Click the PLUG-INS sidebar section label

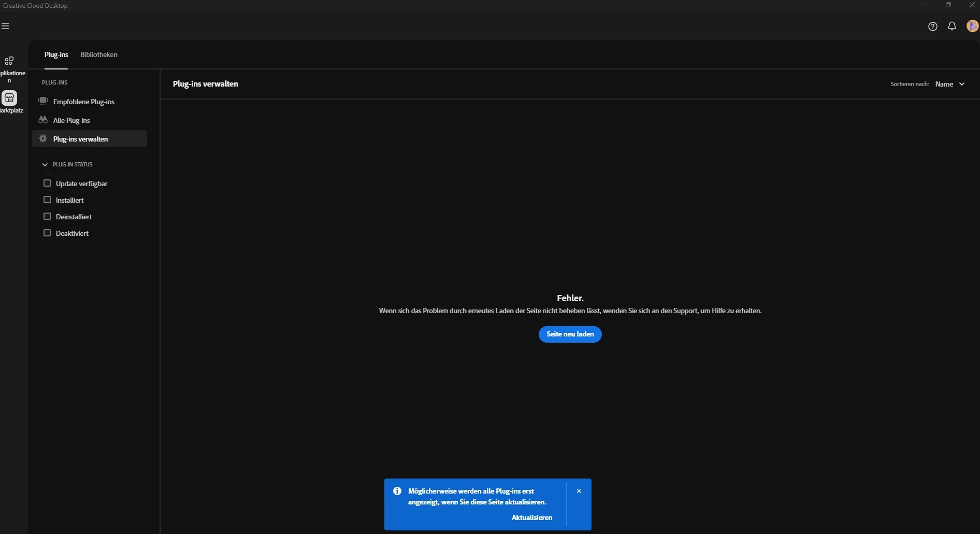54,82
